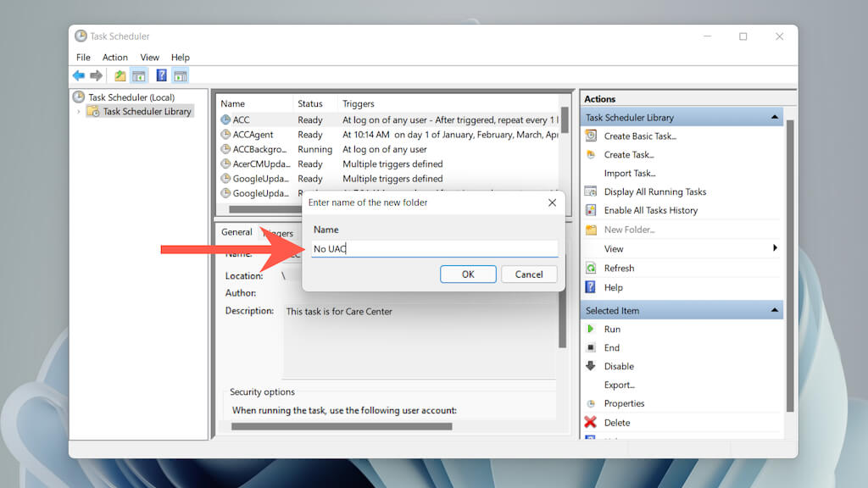Viewport: 868px width, 488px height.
Task: Click the Help icon in Actions pane
Action: click(591, 287)
